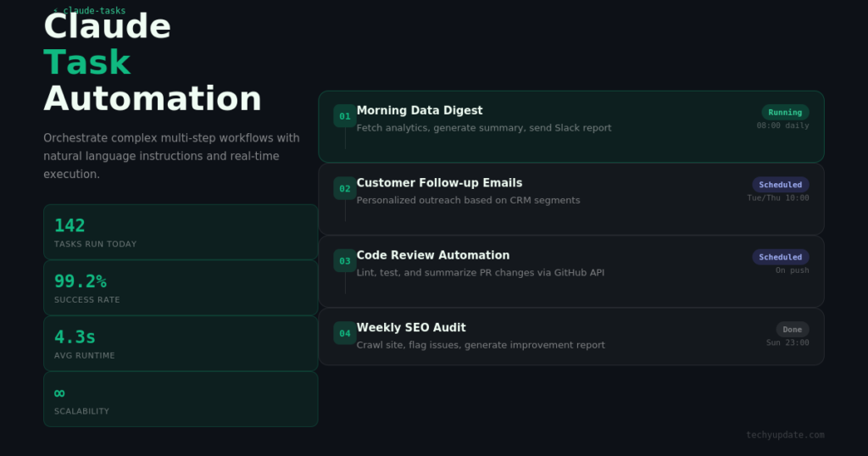Click the 03 step number badge
868x456 pixels.
345,261
